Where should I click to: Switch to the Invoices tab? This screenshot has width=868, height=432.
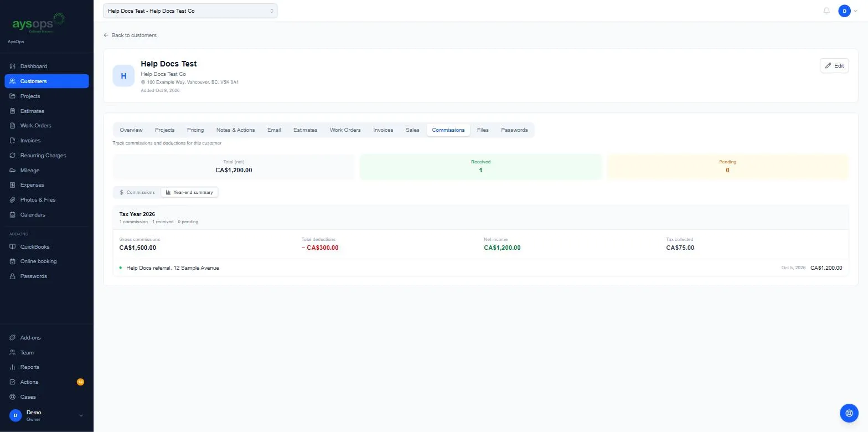click(x=383, y=130)
